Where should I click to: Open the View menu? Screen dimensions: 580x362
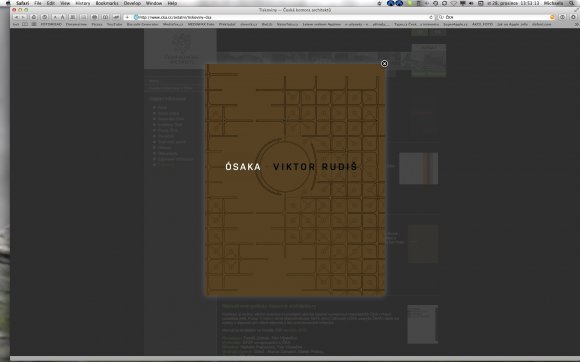pos(65,3)
